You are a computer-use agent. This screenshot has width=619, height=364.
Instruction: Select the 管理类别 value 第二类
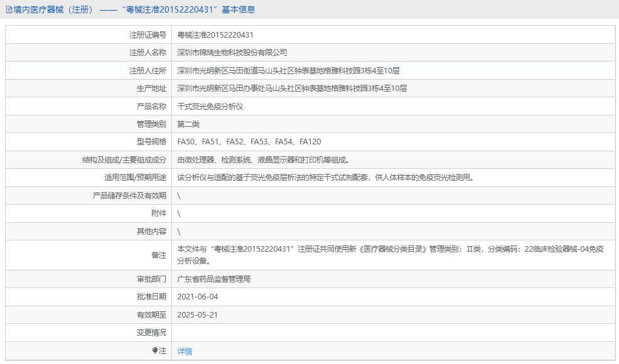point(190,124)
